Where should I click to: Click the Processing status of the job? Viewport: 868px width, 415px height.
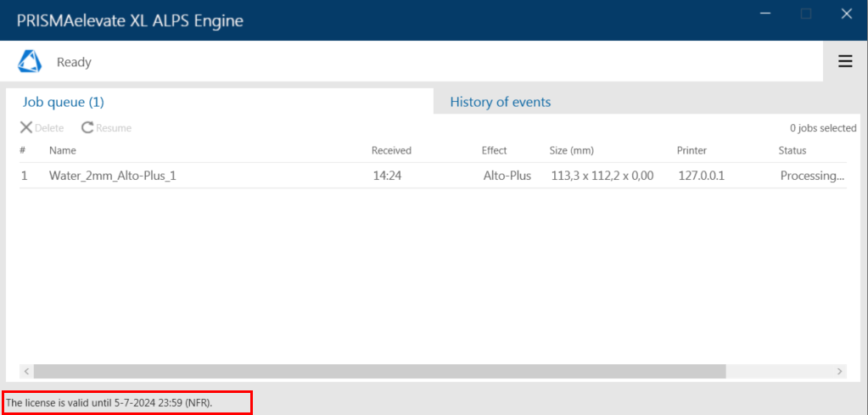pyautogui.click(x=813, y=177)
